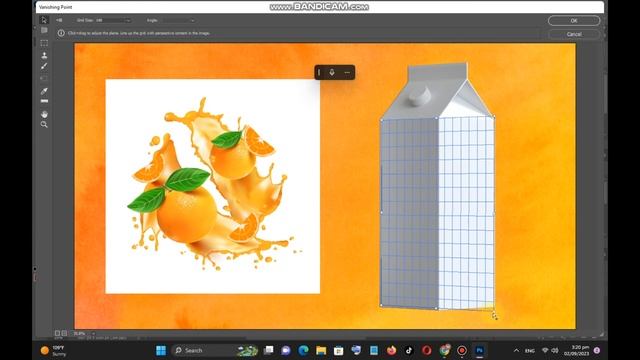The width and height of the screenshot is (640, 360).
Task: Select the dimmed Transform tool
Action: (44, 78)
